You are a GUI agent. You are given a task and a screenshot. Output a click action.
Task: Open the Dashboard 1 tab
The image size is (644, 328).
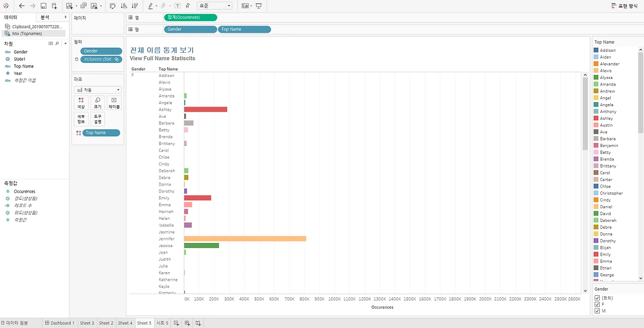click(x=60, y=323)
